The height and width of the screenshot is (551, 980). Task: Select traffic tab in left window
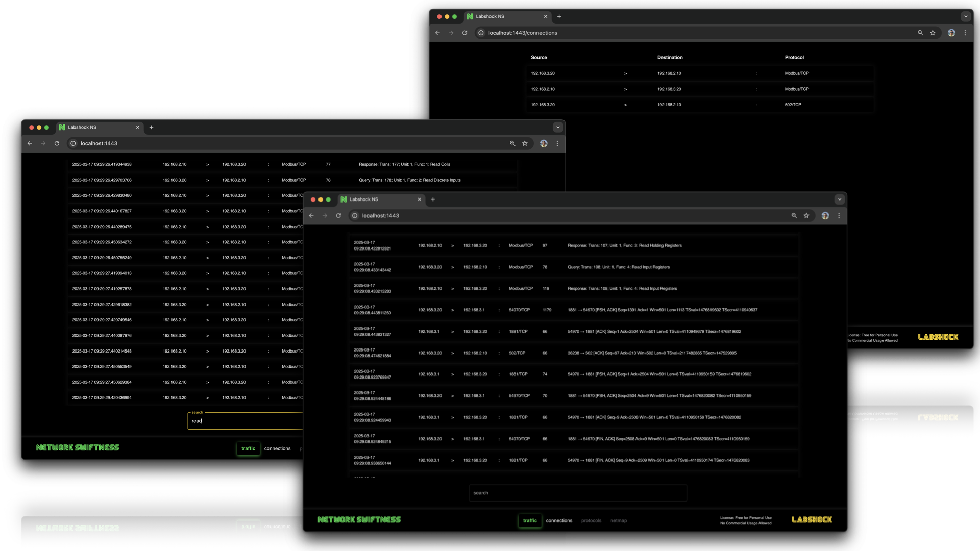click(248, 448)
